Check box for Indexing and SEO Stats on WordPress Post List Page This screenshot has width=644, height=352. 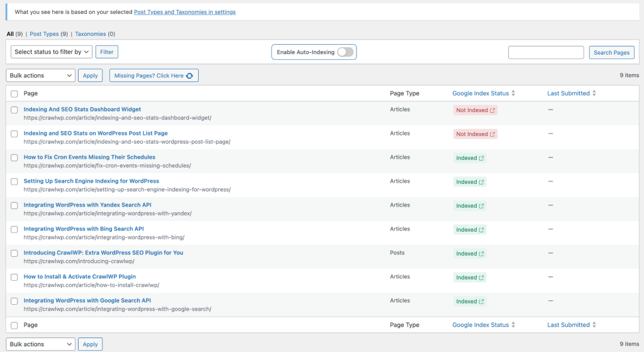point(14,133)
